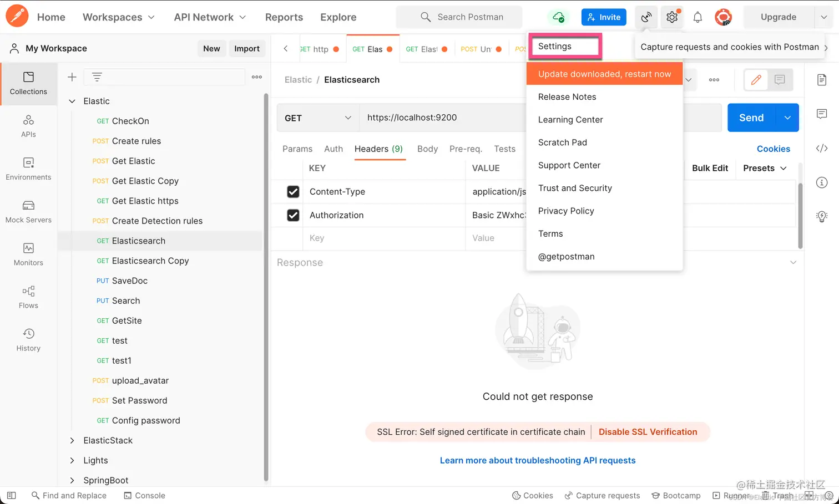Open Learn more about troubleshooting API requests
Image resolution: width=839 pixels, height=504 pixels.
(x=538, y=460)
